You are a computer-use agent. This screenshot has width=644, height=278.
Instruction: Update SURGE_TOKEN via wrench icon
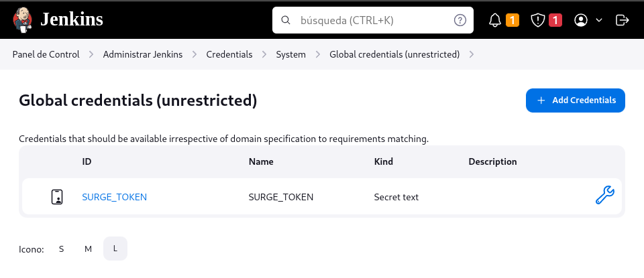(x=604, y=195)
